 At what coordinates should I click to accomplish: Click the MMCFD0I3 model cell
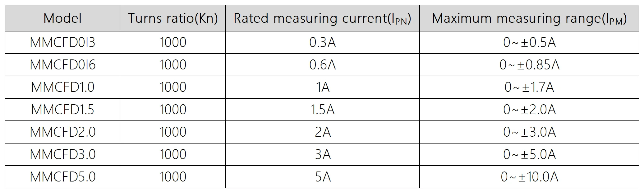[x=62, y=42]
